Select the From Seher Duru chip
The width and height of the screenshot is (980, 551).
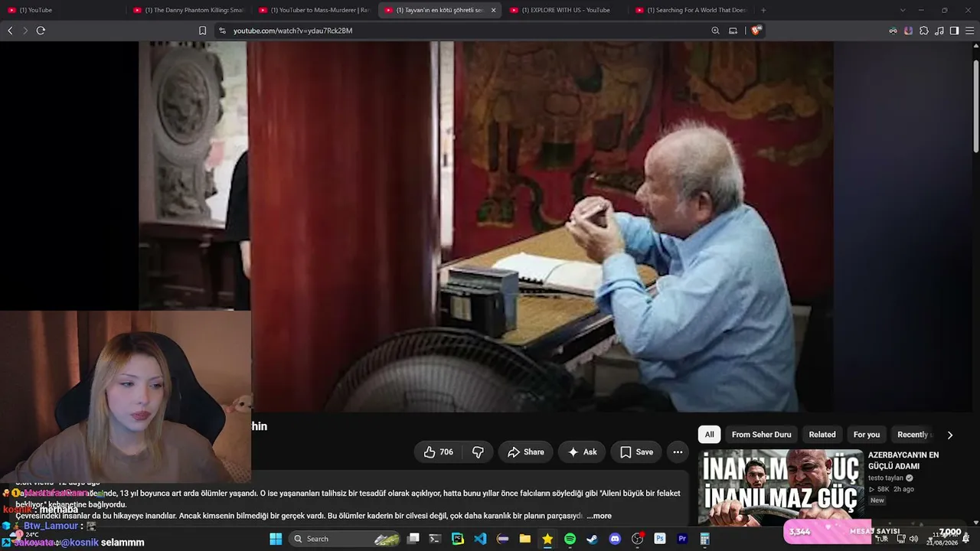pos(762,435)
